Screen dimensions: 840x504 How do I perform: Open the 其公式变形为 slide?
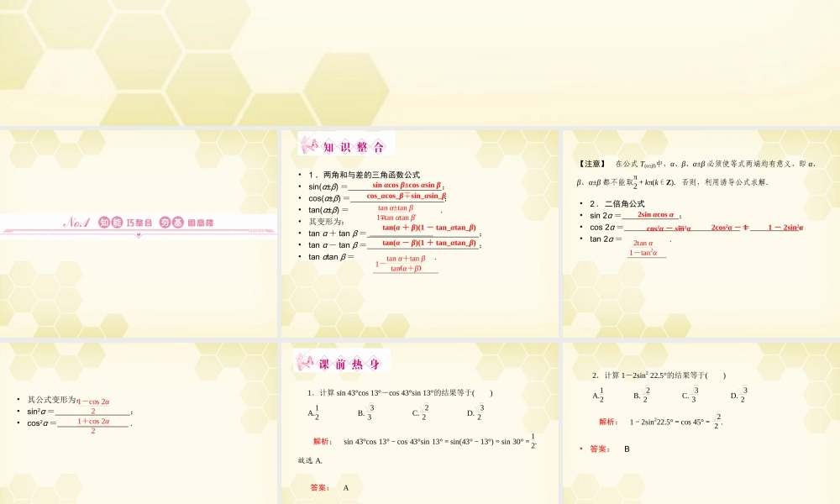click(139, 423)
